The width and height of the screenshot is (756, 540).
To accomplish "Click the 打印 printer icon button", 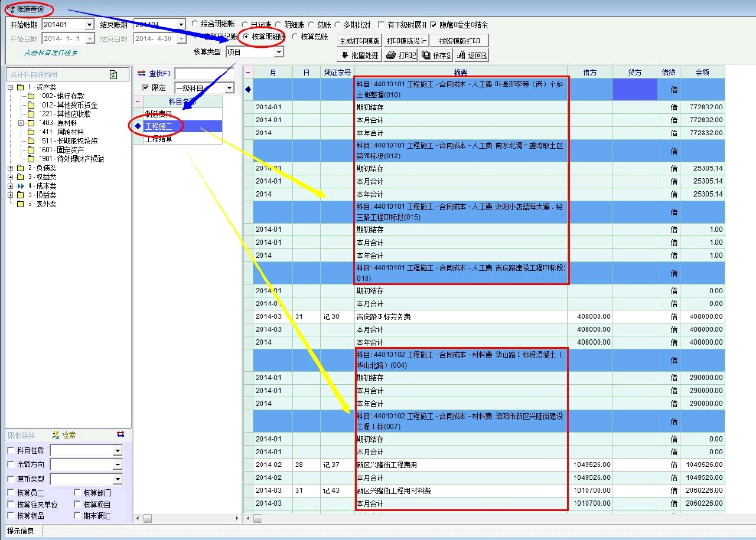I will 400,55.
